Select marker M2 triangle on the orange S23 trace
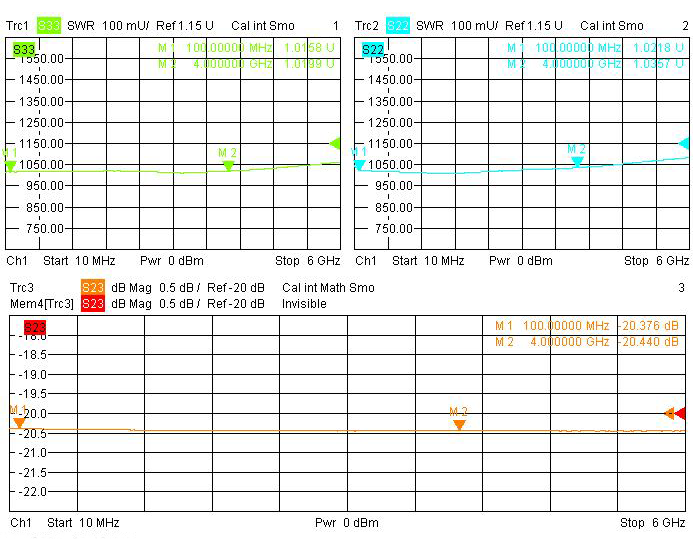This screenshot has height=539, width=693. [459, 424]
